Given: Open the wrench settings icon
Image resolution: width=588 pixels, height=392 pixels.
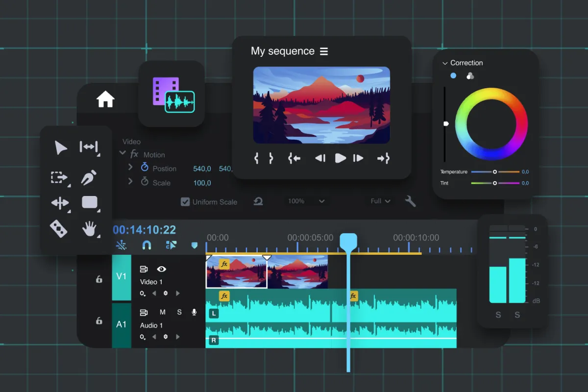Looking at the screenshot, I should (x=410, y=201).
